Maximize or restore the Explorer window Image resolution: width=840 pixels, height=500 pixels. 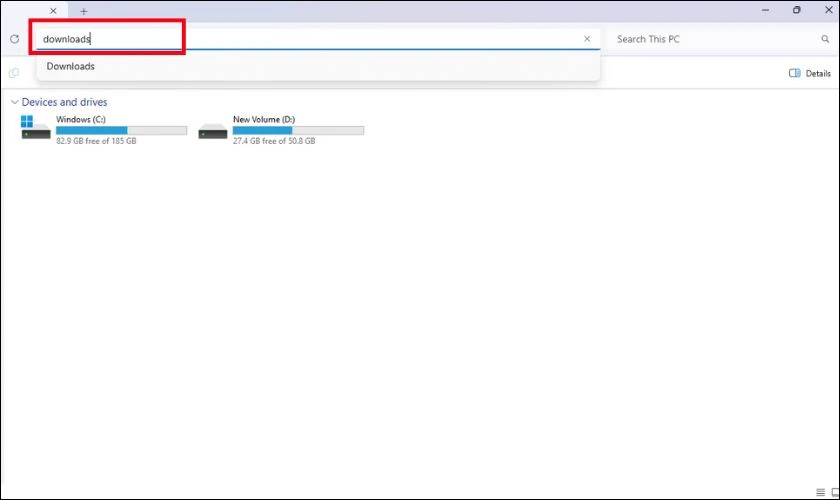point(797,10)
